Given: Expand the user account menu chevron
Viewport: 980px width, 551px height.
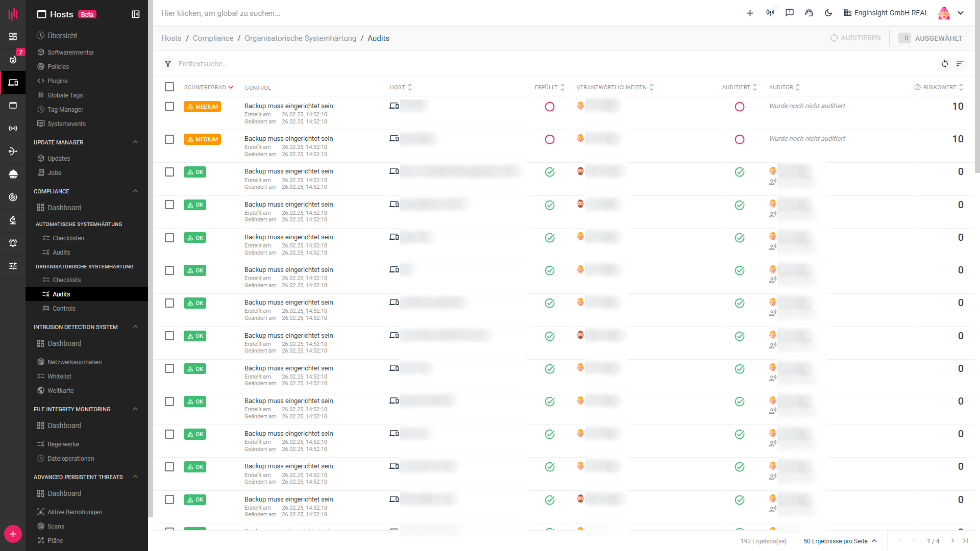Looking at the screenshot, I should pos(961,13).
